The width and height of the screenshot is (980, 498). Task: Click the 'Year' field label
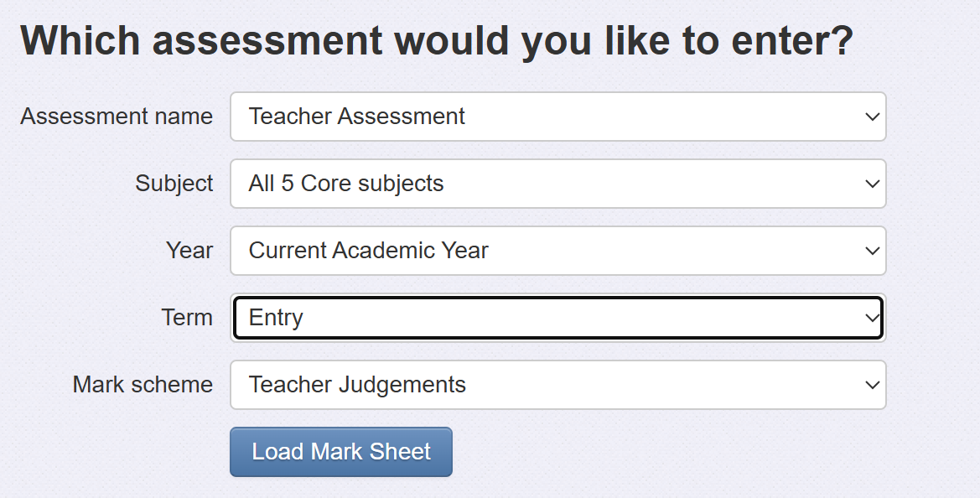point(189,251)
